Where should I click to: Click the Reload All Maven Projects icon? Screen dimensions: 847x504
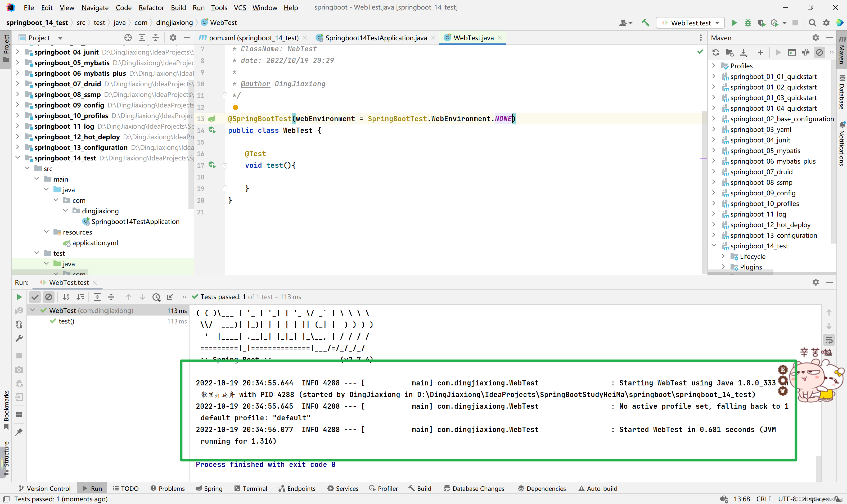click(715, 52)
